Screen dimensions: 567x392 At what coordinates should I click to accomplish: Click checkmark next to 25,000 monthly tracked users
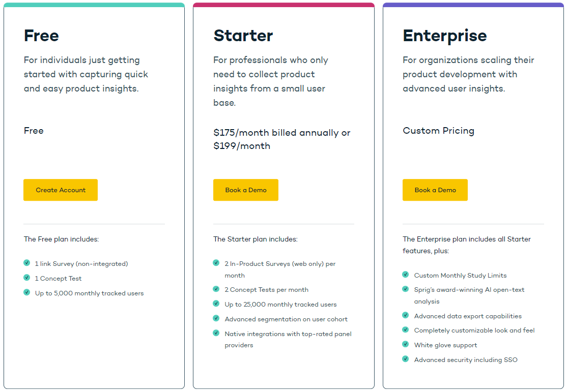(x=216, y=303)
